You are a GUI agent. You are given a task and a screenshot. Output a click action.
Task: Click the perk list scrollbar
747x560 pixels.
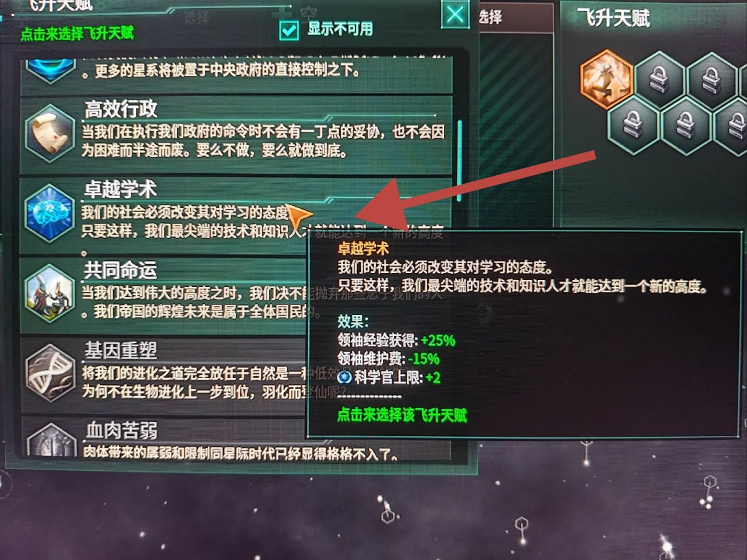click(x=460, y=160)
